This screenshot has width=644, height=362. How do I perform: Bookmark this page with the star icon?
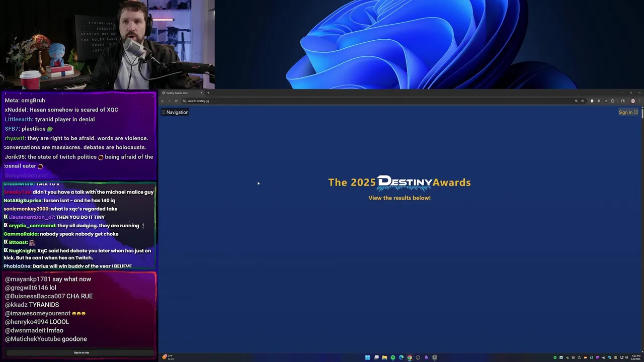point(583,101)
